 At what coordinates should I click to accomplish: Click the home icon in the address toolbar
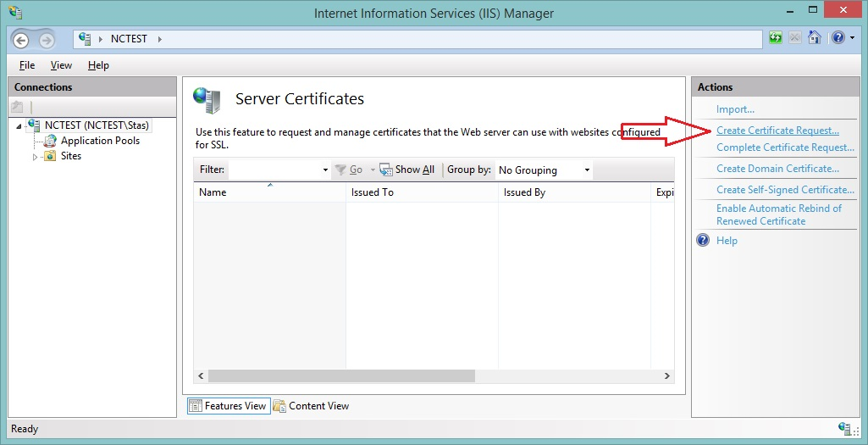point(814,38)
